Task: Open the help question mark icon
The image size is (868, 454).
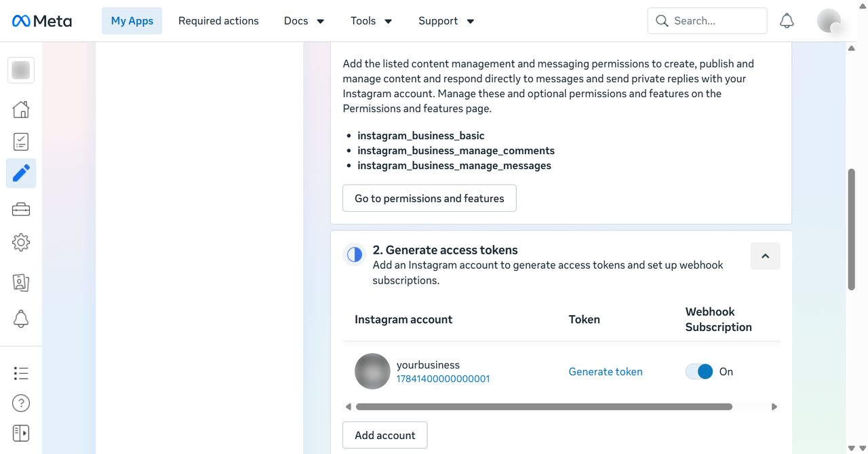Action: (x=21, y=403)
